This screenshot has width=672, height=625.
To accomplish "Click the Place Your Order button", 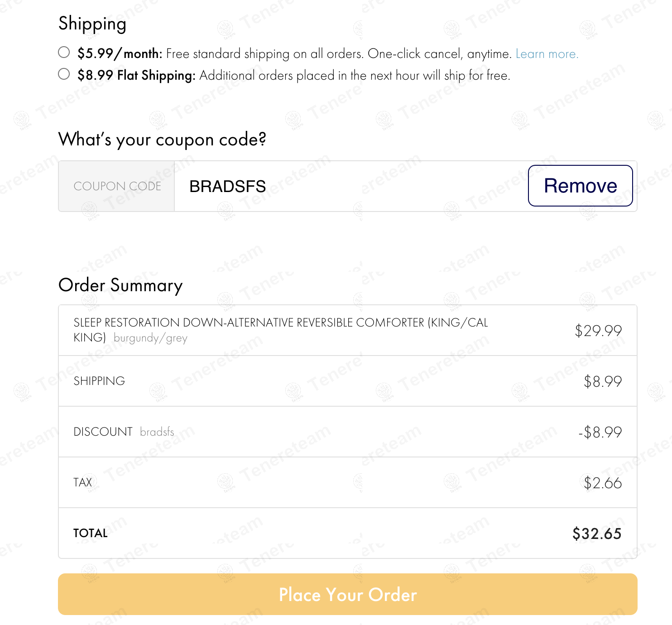I will click(x=347, y=594).
